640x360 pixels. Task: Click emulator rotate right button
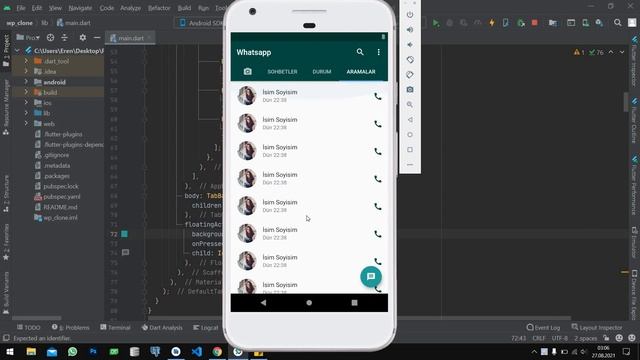tap(410, 75)
